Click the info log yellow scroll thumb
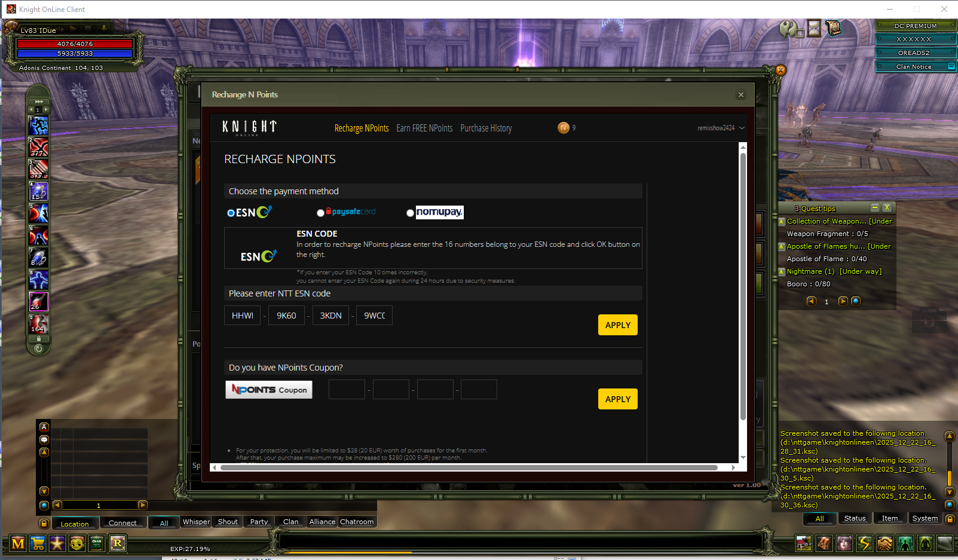Screen dimensions: 958x560 point(949,478)
